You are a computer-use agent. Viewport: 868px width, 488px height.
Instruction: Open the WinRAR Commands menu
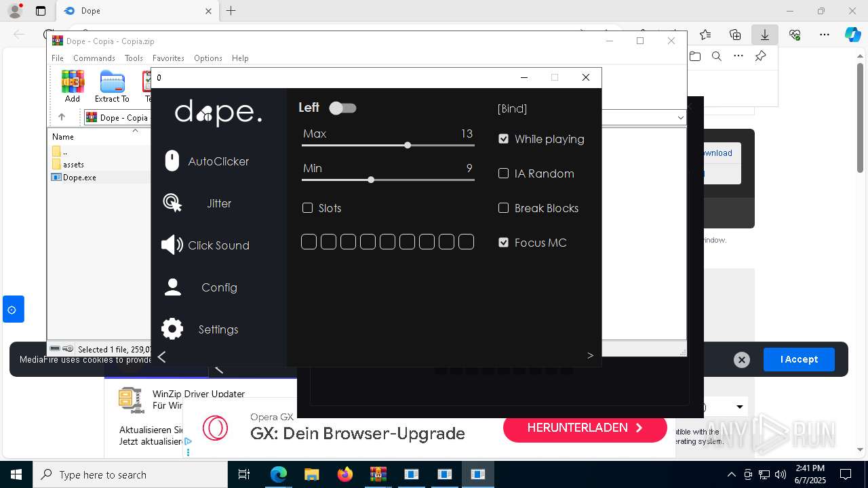click(x=94, y=58)
